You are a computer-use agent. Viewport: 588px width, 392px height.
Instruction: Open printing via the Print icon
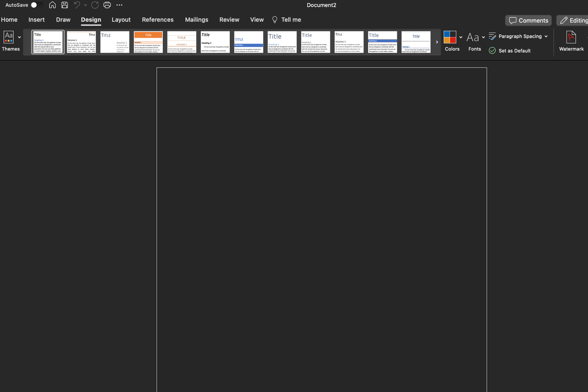[107, 4]
